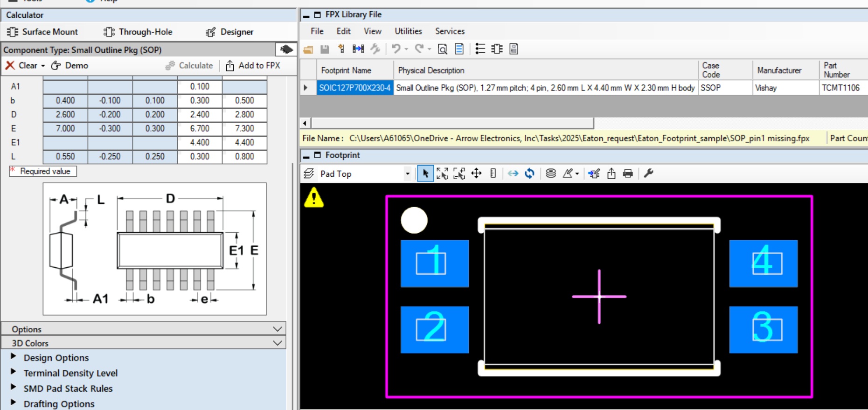Image resolution: width=868 pixels, height=410 pixels.
Task: Click the printer icon in Footprint toolbar
Action: point(628,174)
